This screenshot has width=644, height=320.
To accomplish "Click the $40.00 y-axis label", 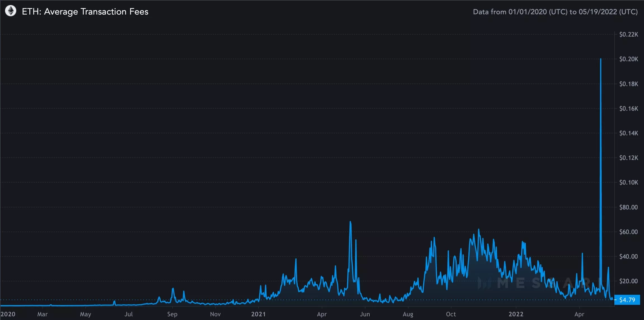I will point(629,257).
